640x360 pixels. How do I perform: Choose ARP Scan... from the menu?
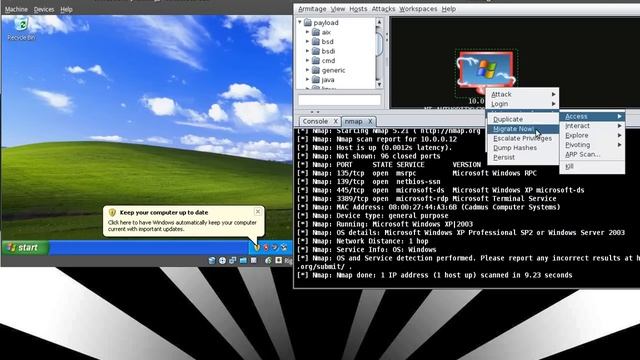click(592, 154)
